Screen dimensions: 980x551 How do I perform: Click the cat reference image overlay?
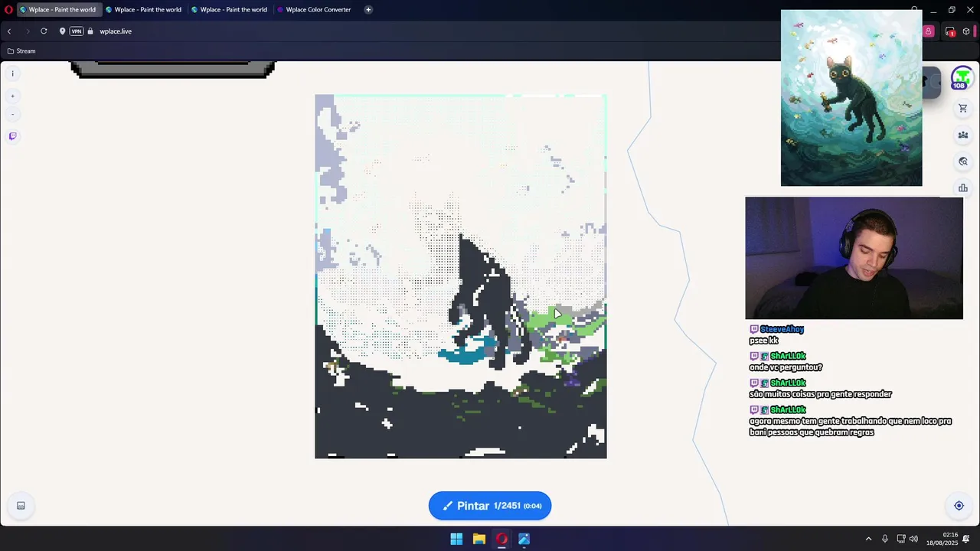[x=851, y=98]
